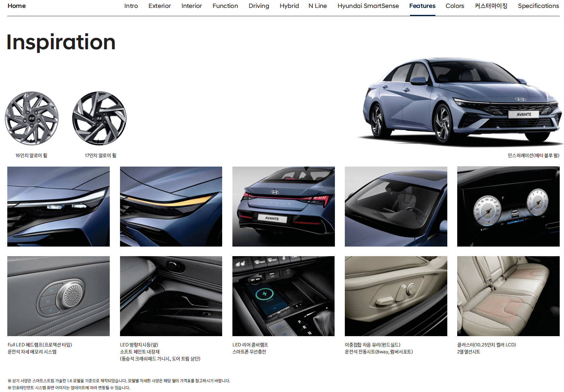Click '소프트 페인트 내장재' text
The width and height of the screenshot is (564, 392).
[x=140, y=352]
